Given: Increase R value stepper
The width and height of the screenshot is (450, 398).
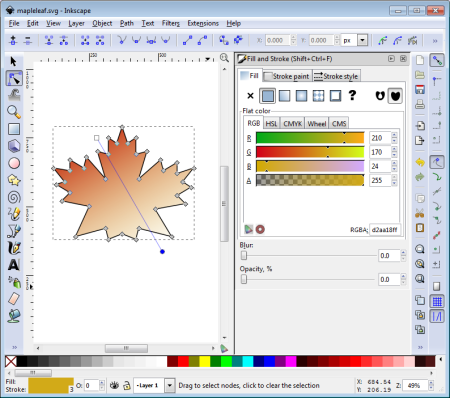Looking at the screenshot, I should (395, 135).
